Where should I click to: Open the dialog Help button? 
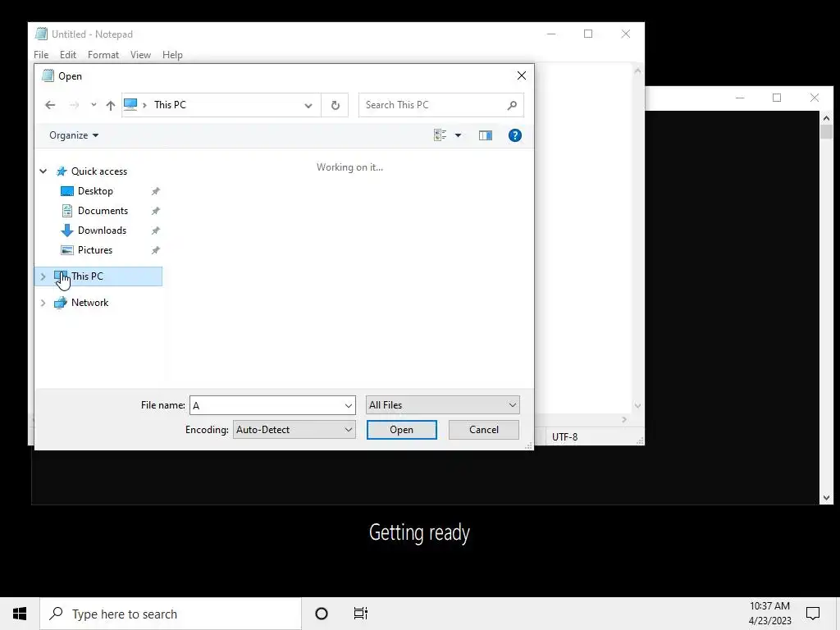point(515,135)
